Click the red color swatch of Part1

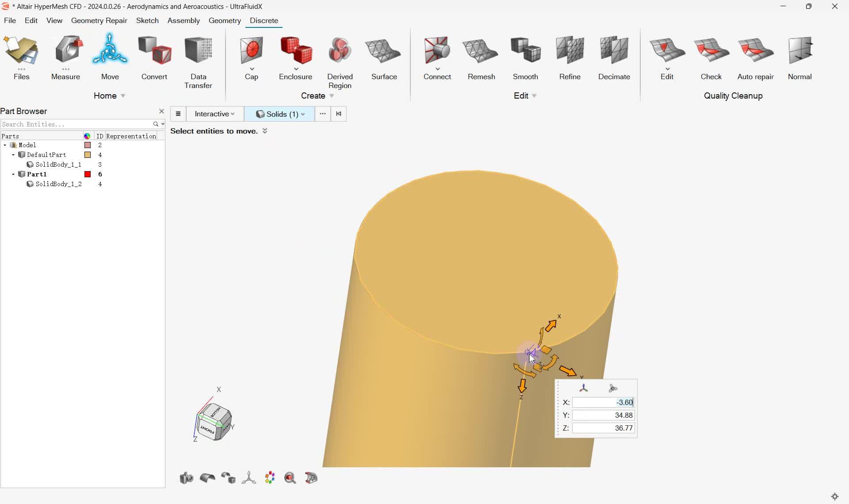tap(88, 174)
